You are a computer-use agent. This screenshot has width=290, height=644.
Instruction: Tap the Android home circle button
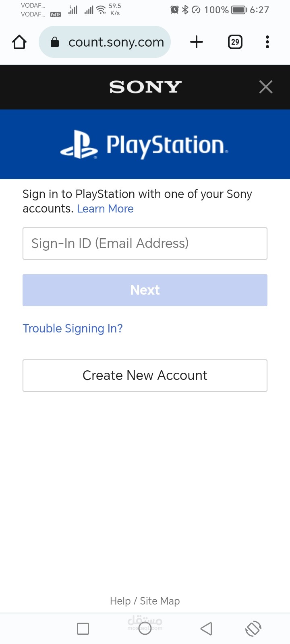coord(145,628)
